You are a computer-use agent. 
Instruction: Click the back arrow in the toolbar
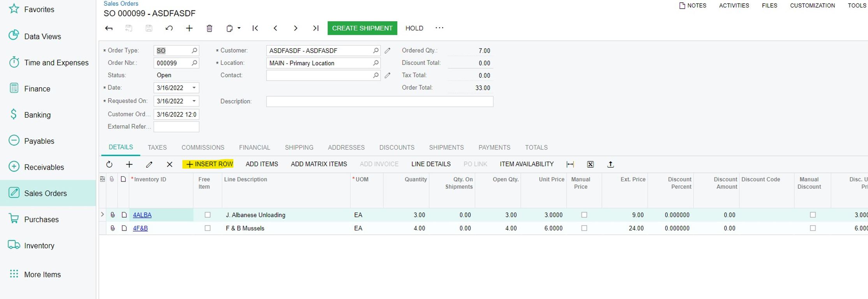[109, 28]
